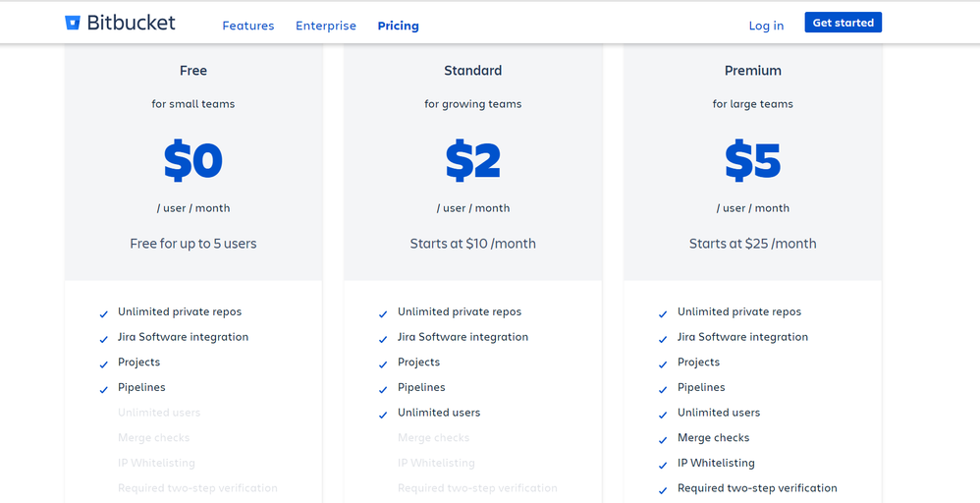Click the Log in link
Image resolution: width=980 pixels, height=503 pixels.
(x=766, y=26)
